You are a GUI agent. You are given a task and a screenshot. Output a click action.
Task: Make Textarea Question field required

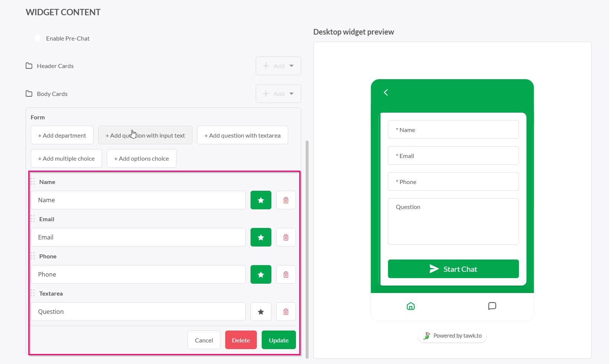pyautogui.click(x=261, y=312)
